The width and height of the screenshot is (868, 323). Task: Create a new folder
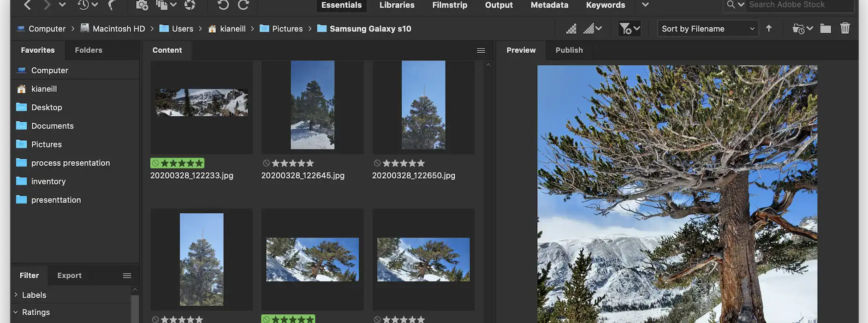click(x=826, y=29)
